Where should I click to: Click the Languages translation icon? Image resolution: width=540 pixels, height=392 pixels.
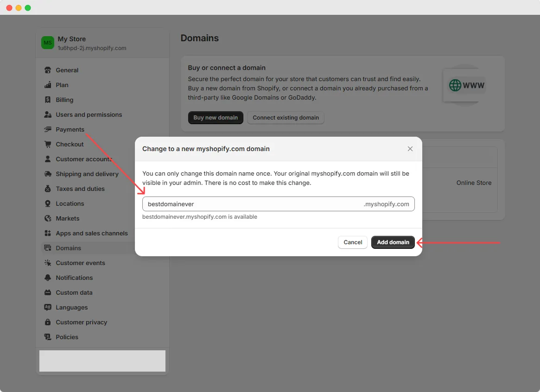pos(48,307)
